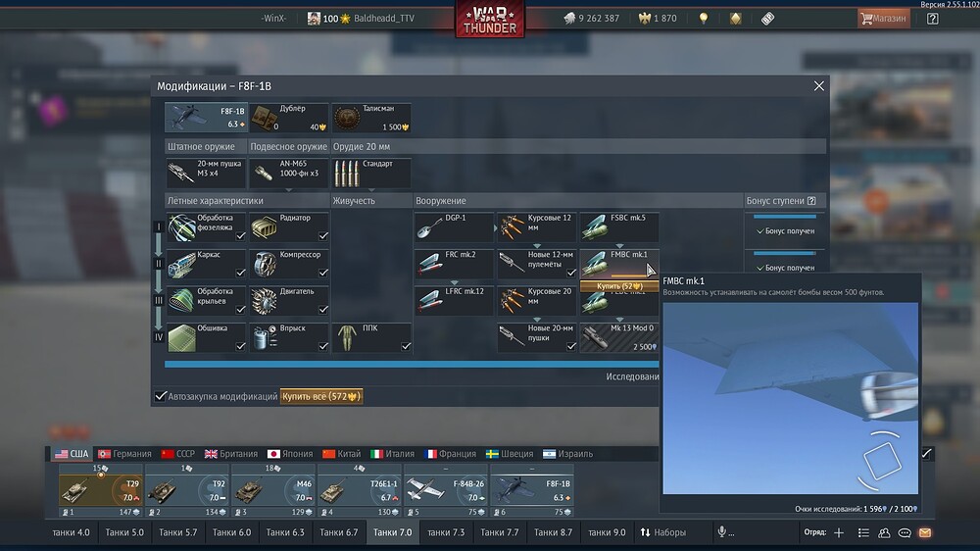
Task: Open the Наборы presets menu
Action: click(x=663, y=532)
